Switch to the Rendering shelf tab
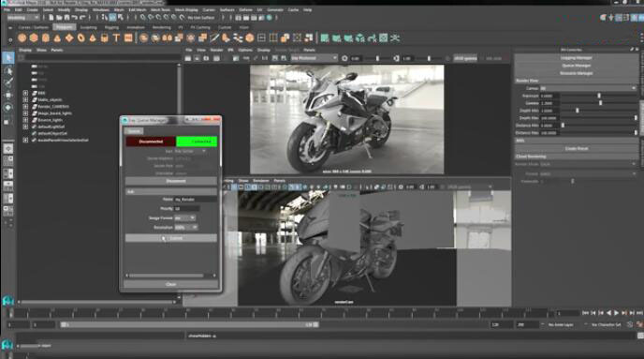 tap(161, 27)
